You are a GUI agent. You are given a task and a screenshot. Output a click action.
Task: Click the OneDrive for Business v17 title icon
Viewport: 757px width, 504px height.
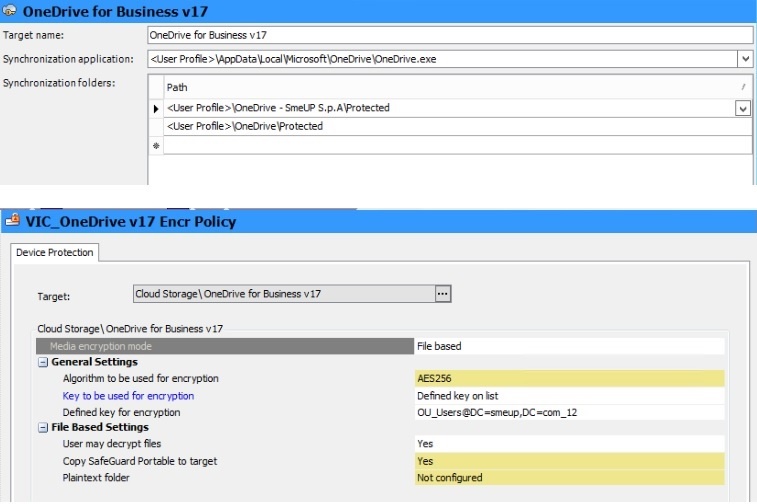pyautogui.click(x=9, y=11)
